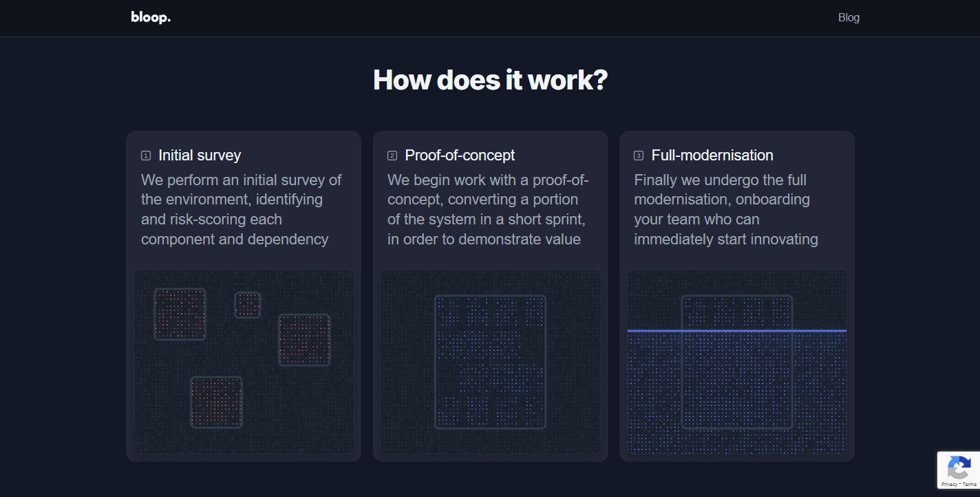This screenshot has height=497, width=980.
Task: Select the Proof-of-concept heading
Action: 460,156
